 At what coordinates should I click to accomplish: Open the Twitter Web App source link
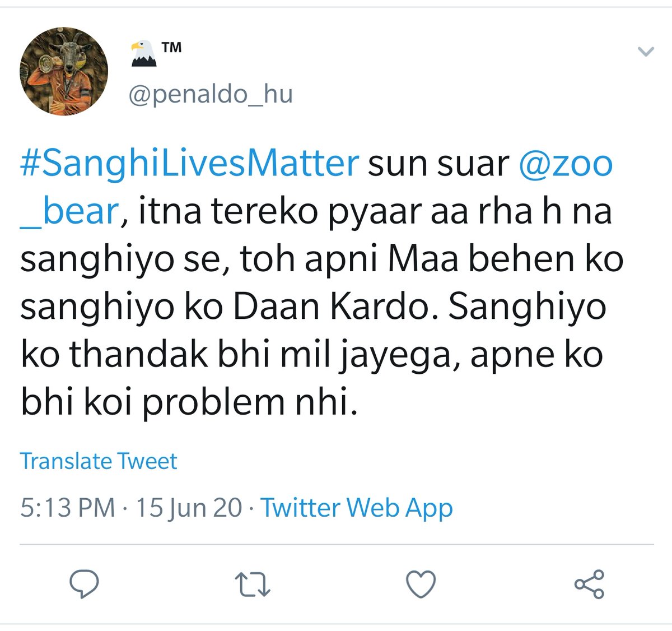coord(357,508)
